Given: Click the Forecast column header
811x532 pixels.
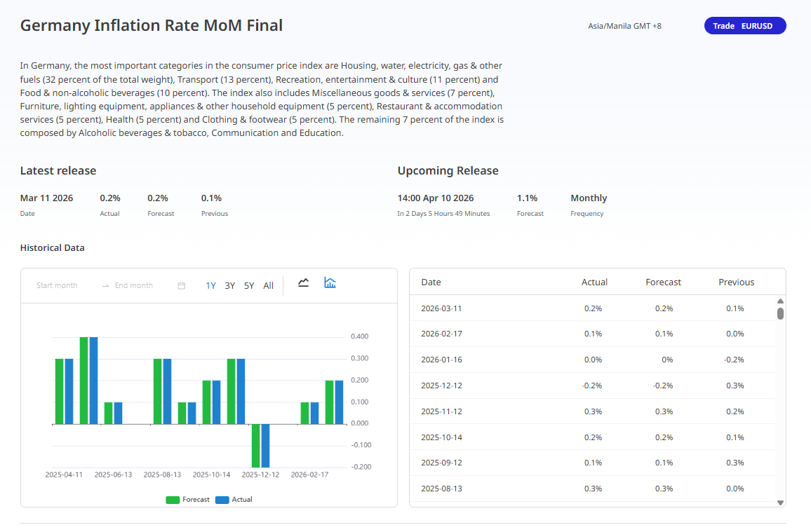Looking at the screenshot, I should (663, 282).
